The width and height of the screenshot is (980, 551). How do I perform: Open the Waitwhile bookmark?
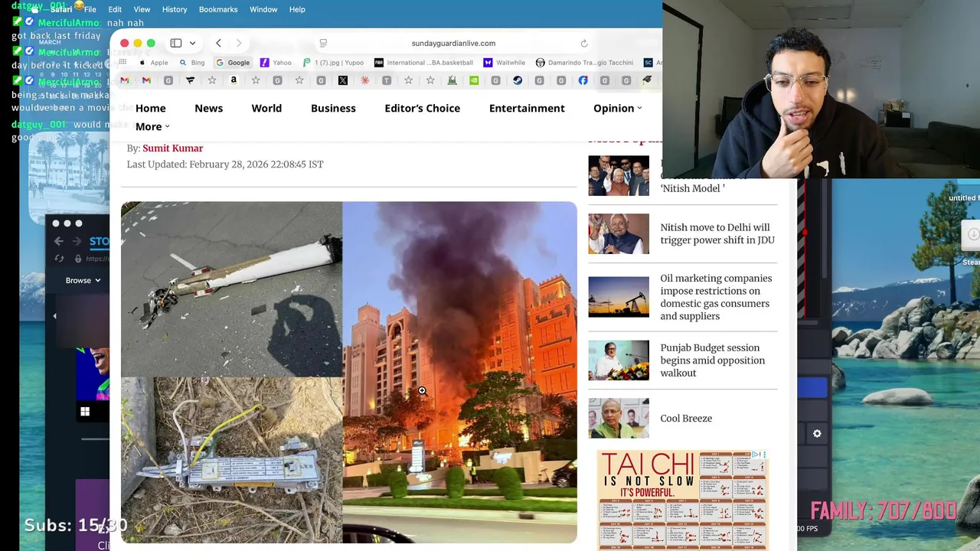click(504, 63)
